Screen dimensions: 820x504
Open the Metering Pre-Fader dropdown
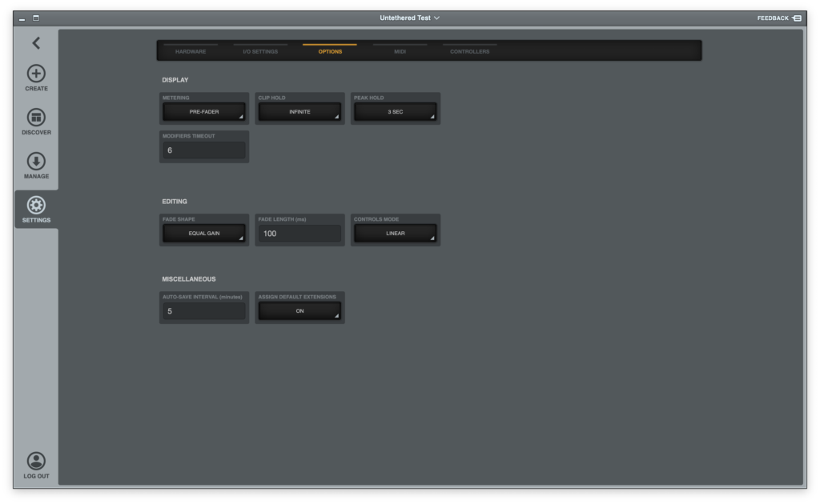coord(204,112)
